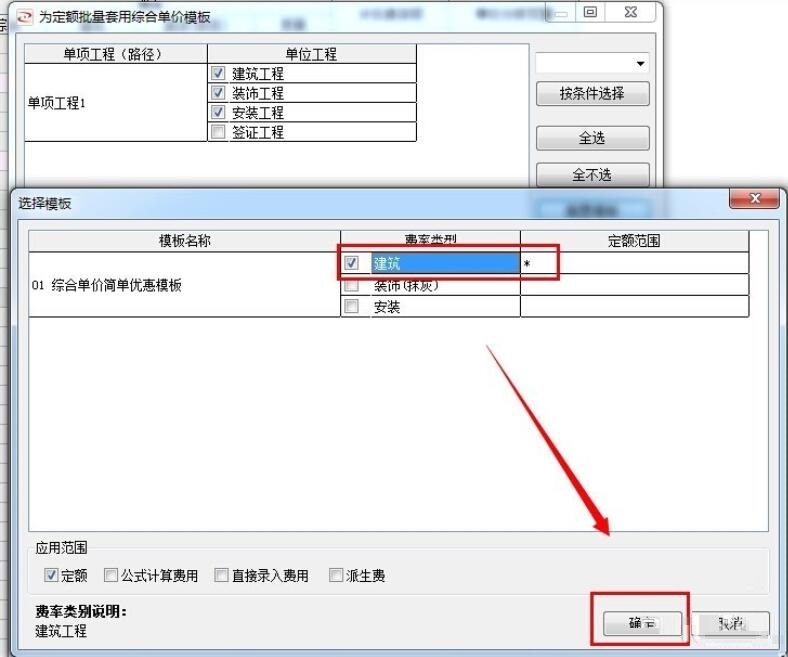Image resolution: width=788 pixels, height=657 pixels.
Task: Enable the 派生费 checkbox
Action: [x=336, y=575]
